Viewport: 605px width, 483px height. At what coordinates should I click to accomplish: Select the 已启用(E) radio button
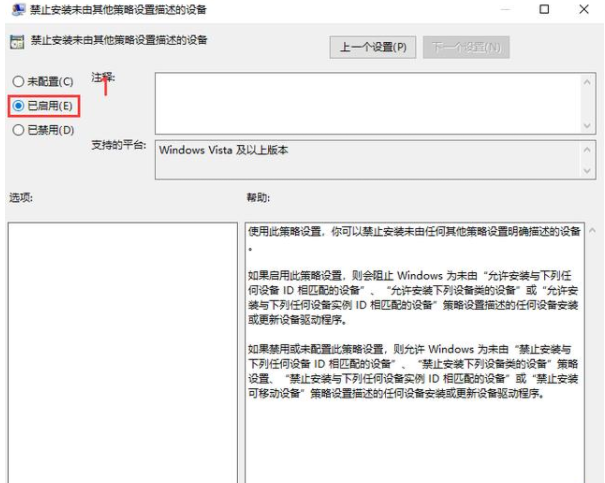point(17,104)
